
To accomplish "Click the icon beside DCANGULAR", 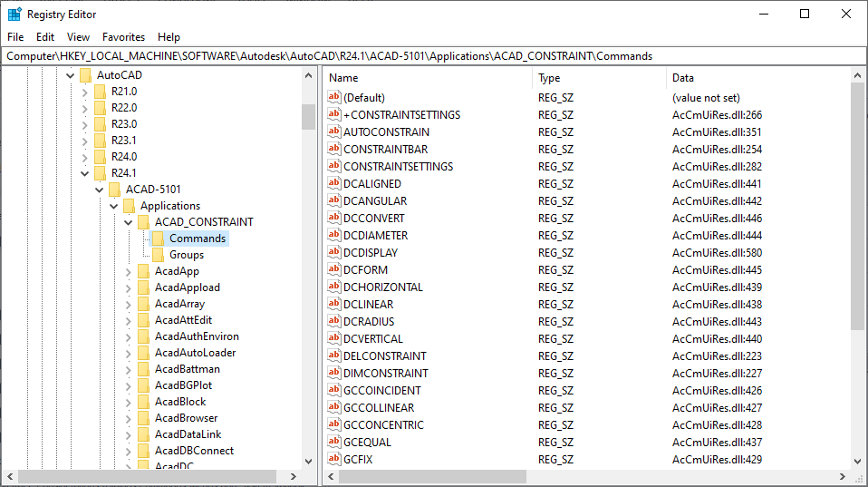I will click(x=333, y=200).
